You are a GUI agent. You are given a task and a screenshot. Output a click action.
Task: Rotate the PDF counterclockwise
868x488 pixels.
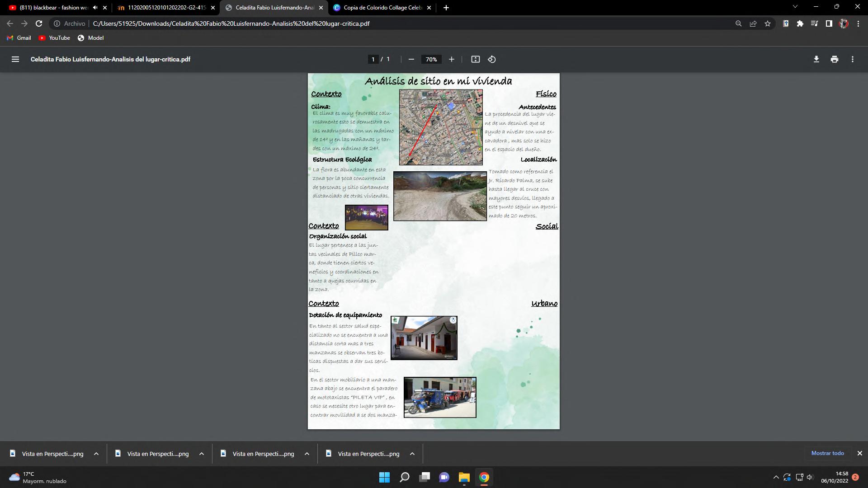click(492, 59)
